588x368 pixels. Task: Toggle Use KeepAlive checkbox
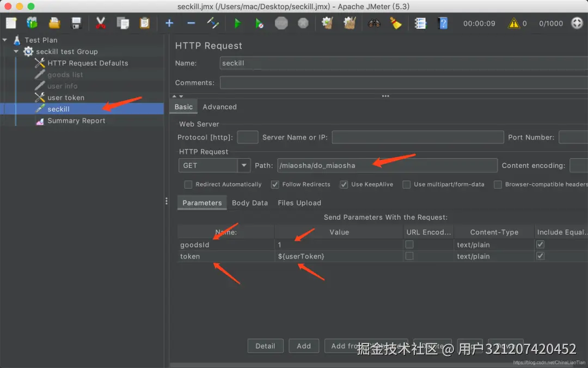344,184
